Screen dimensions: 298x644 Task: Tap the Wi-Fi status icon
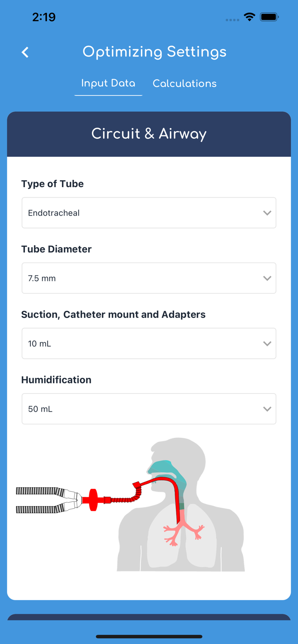point(249,17)
